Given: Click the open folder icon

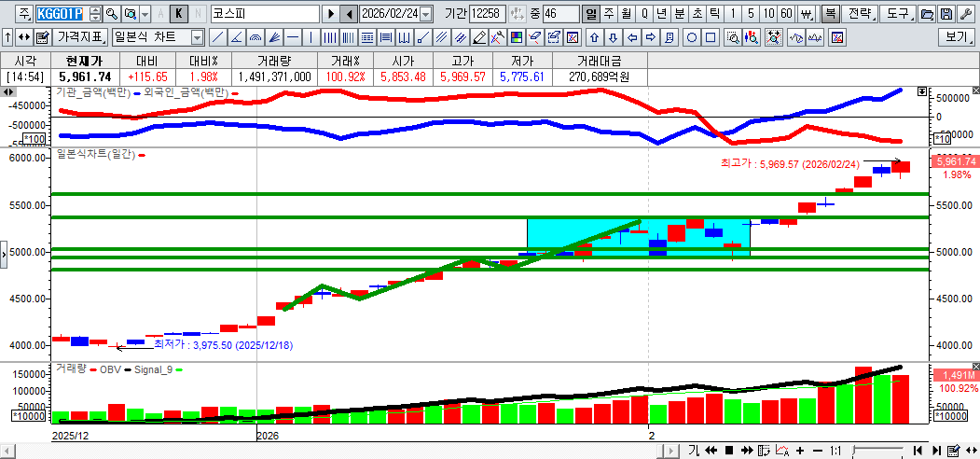Looking at the screenshot, I should (x=927, y=14).
